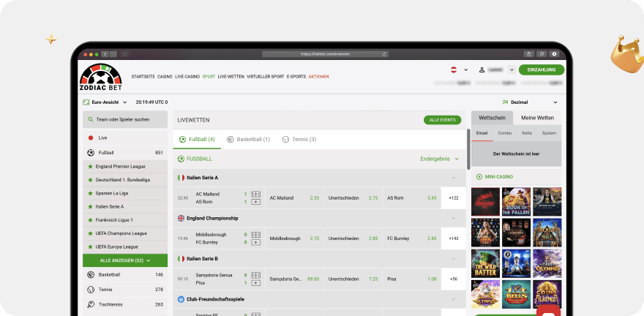Open pitch view icon for Middlesbrough match
The image size is (644, 316).
tap(255, 235)
